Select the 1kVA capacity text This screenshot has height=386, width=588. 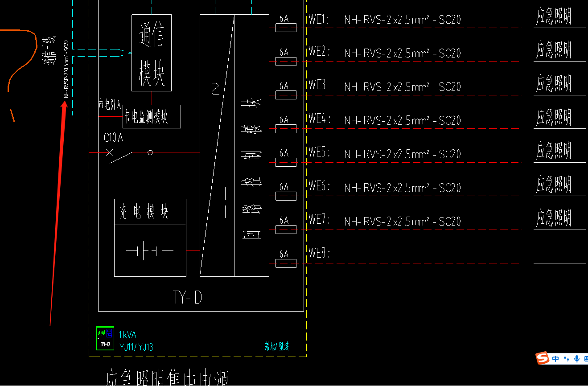click(127, 335)
